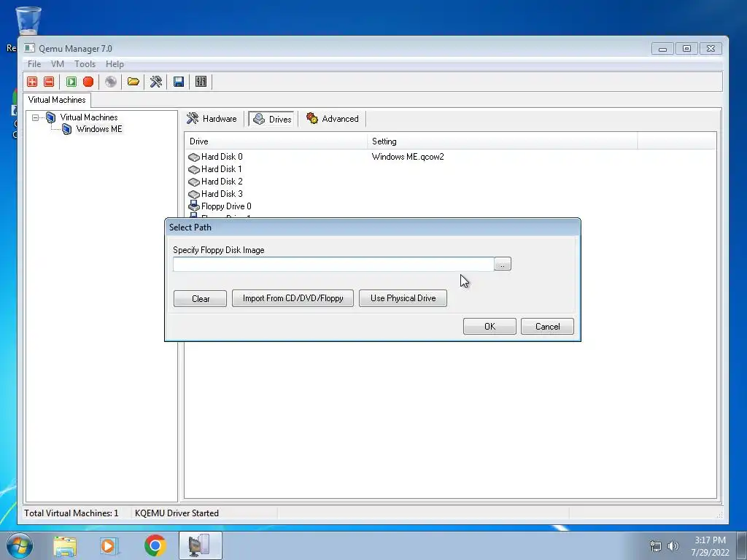Click the hammer and wrench tools icon
Screen dimensions: 747x560
[156, 82]
